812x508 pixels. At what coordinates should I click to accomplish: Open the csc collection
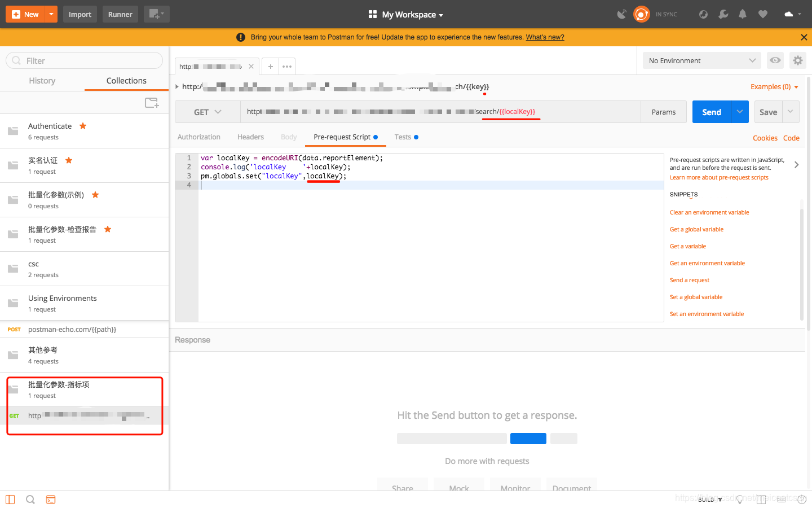tap(85, 269)
